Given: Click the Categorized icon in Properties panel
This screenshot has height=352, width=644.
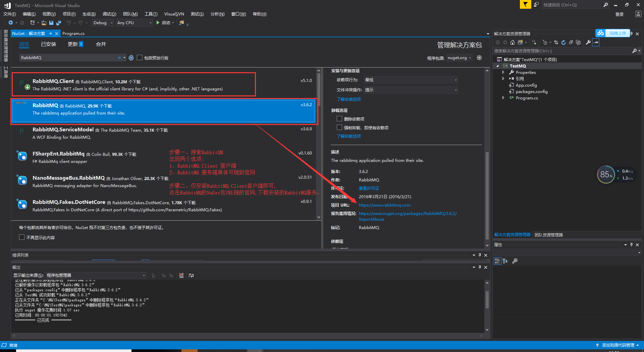Looking at the screenshot, I should coord(497,261).
